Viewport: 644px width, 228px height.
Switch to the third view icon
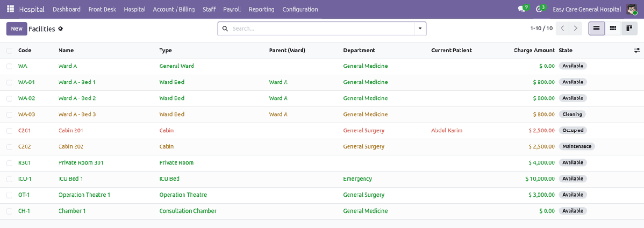tap(629, 28)
